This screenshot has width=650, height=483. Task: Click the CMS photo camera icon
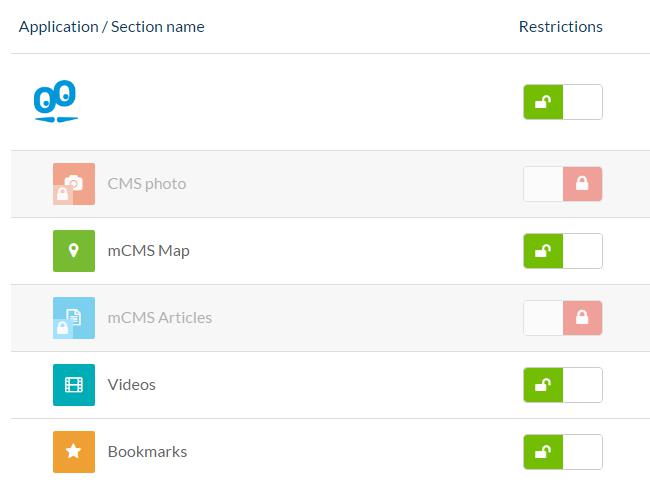tap(74, 184)
